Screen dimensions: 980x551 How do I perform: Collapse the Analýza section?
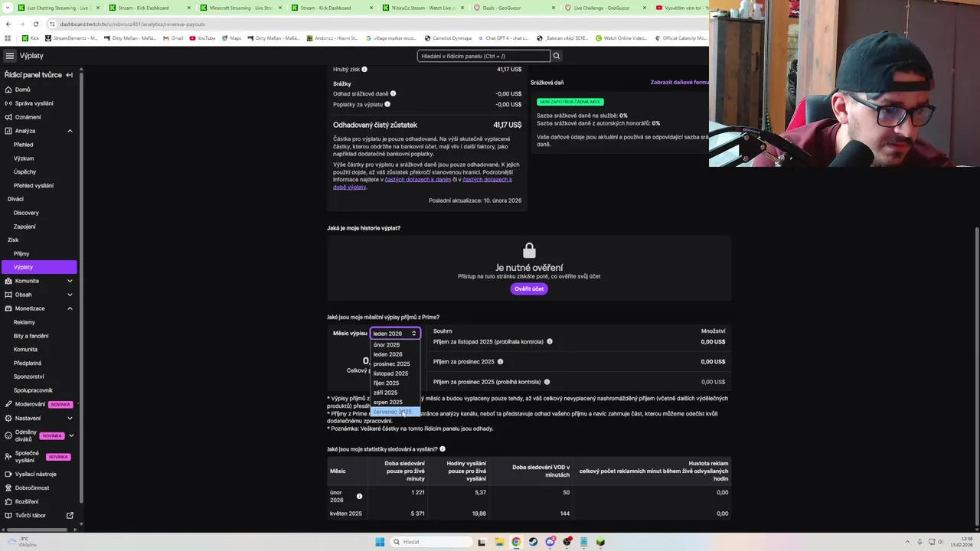point(70,131)
